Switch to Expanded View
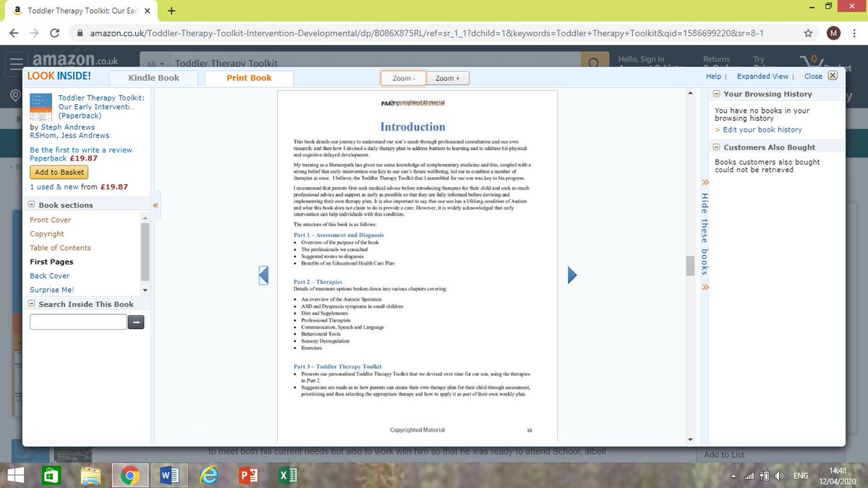 pyautogui.click(x=762, y=77)
